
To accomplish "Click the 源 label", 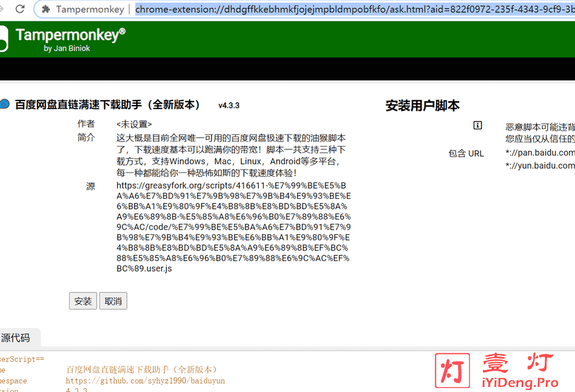I will [x=90, y=186].
